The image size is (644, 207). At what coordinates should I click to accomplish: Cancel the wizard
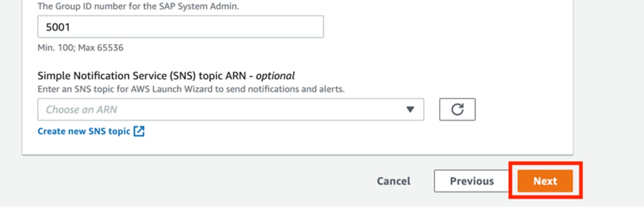pyautogui.click(x=393, y=181)
